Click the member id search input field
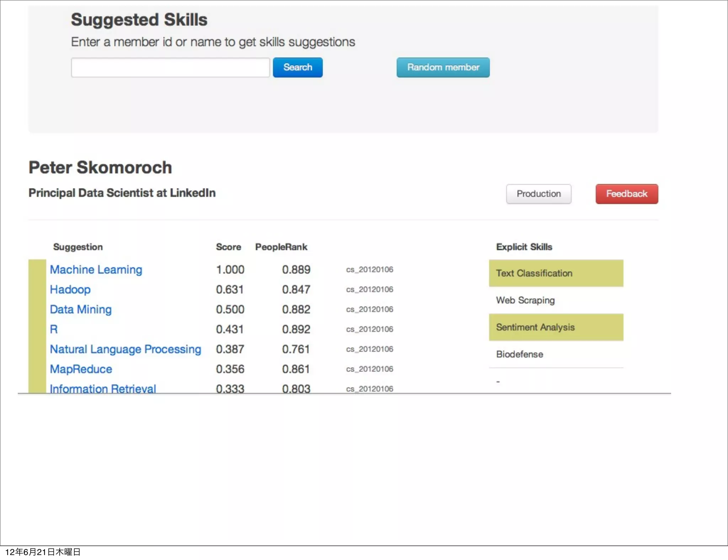 tap(170, 68)
